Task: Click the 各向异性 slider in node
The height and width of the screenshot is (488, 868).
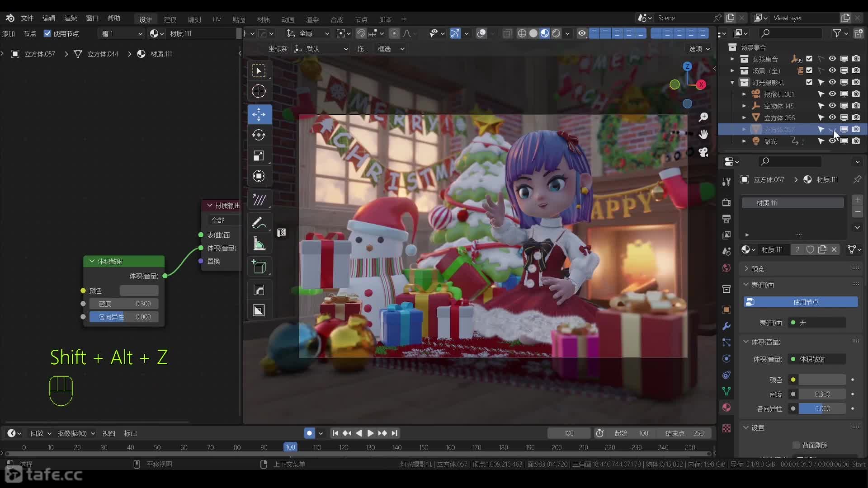Action: (124, 317)
